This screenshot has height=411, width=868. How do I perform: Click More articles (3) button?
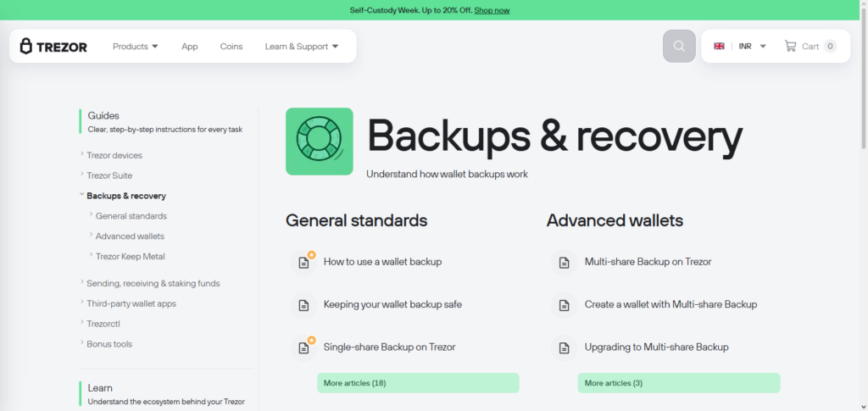point(679,383)
